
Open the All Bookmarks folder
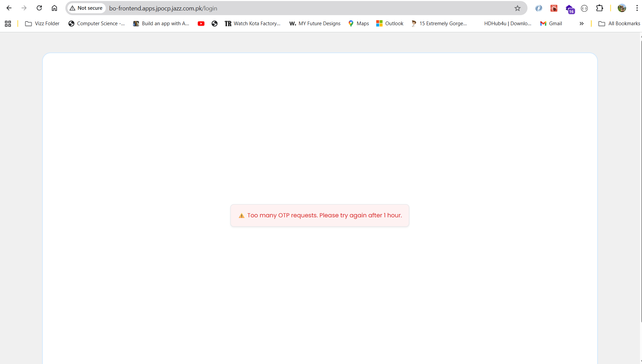coord(619,24)
